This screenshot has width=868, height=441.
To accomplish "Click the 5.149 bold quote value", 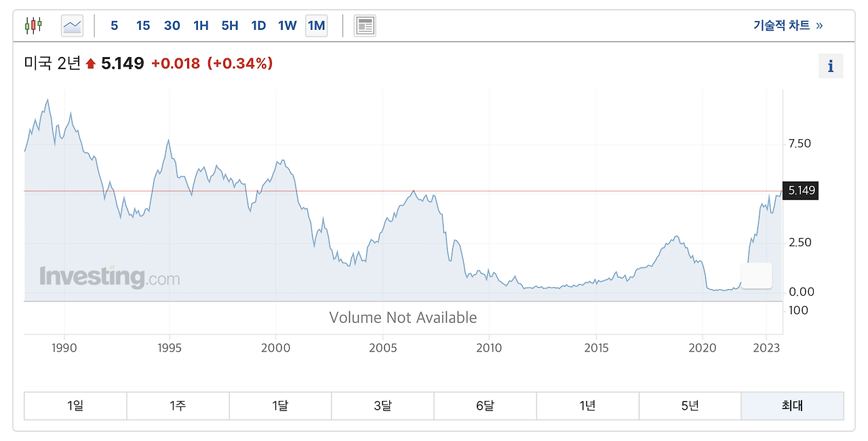I will 123,63.
